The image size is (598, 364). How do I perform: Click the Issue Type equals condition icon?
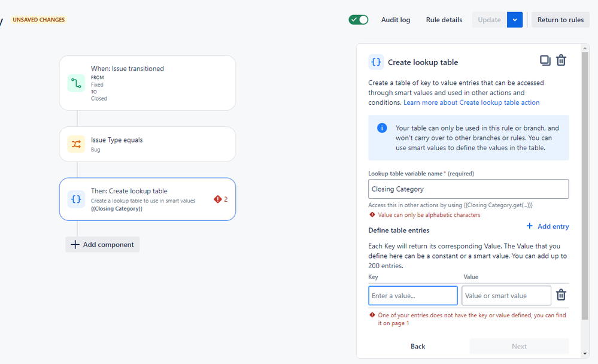coord(76,144)
